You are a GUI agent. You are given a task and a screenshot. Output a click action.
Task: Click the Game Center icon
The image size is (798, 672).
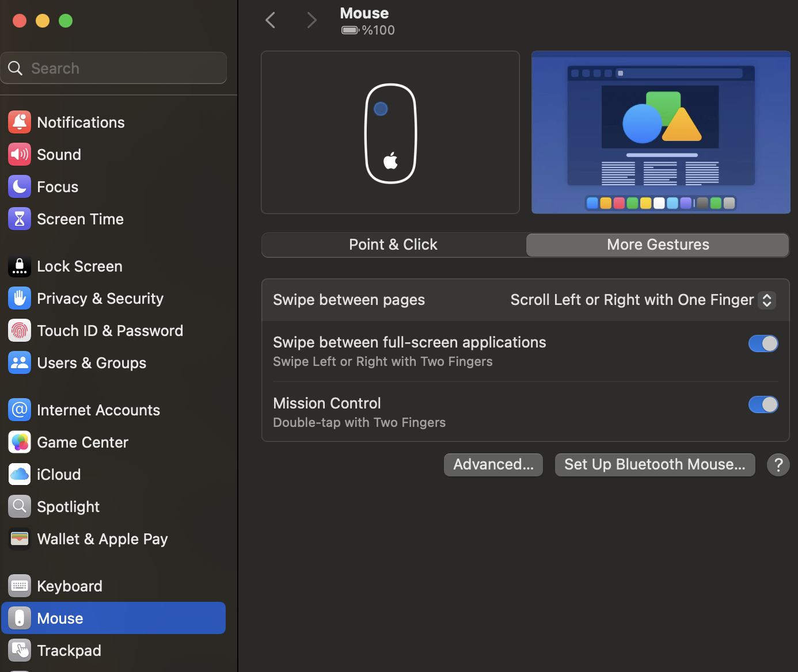tap(20, 442)
